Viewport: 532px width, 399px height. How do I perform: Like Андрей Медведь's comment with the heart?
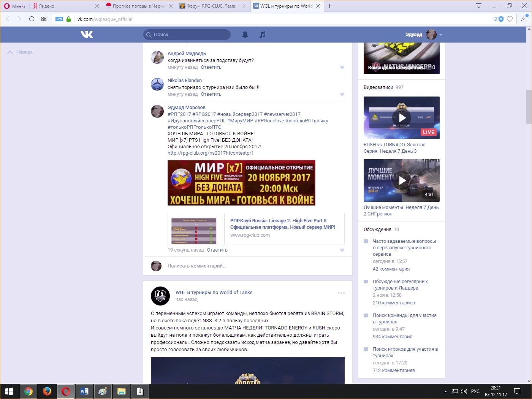coord(342,68)
